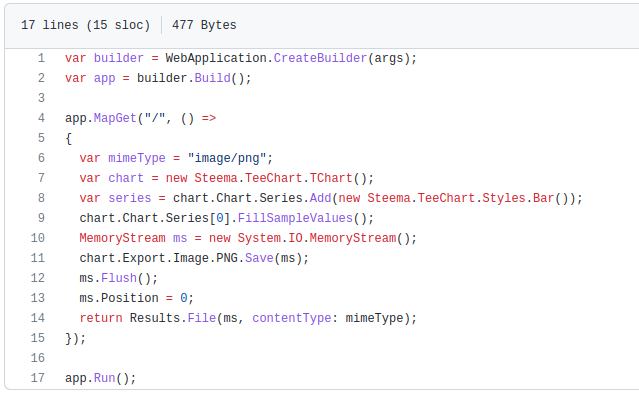Click the "image/png" string

227,158
